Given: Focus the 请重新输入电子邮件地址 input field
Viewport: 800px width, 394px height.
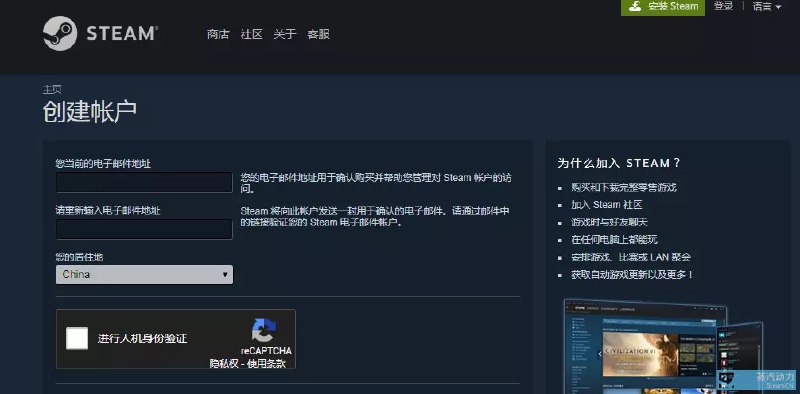Looking at the screenshot, I should click(x=144, y=229).
